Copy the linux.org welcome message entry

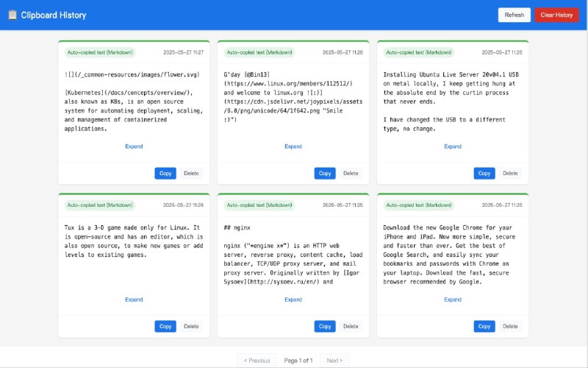point(325,173)
